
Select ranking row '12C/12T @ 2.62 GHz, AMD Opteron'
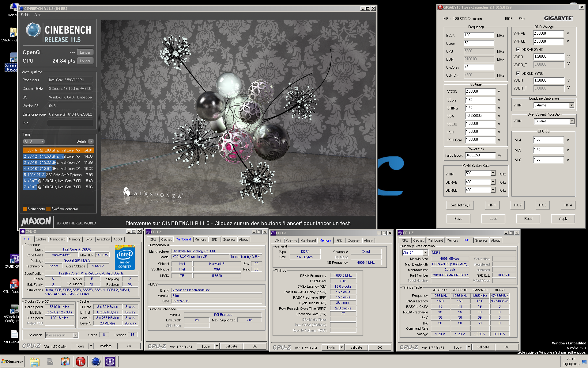click(58, 175)
